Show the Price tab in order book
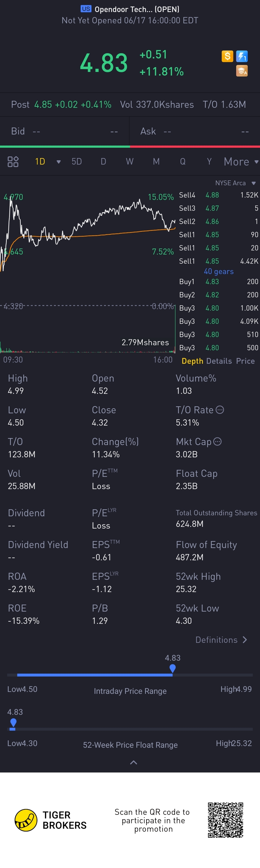 click(245, 361)
